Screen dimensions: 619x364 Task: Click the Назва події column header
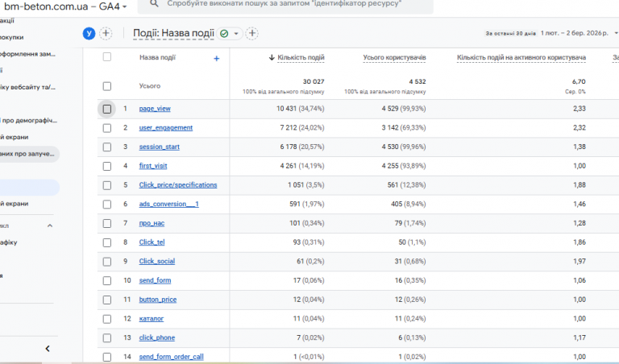tap(157, 57)
